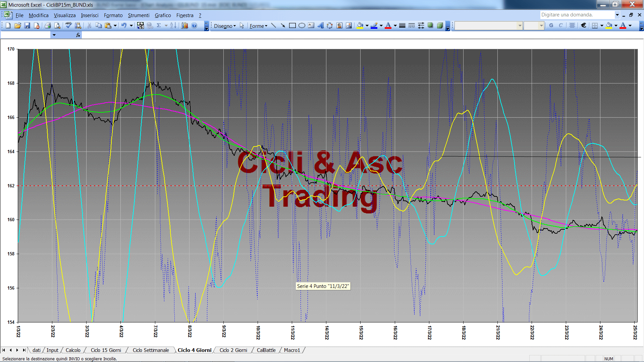This screenshot has height=362, width=644.
Task: Switch to the Ciclo Settimanale sheet
Action: (x=151, y=350)
